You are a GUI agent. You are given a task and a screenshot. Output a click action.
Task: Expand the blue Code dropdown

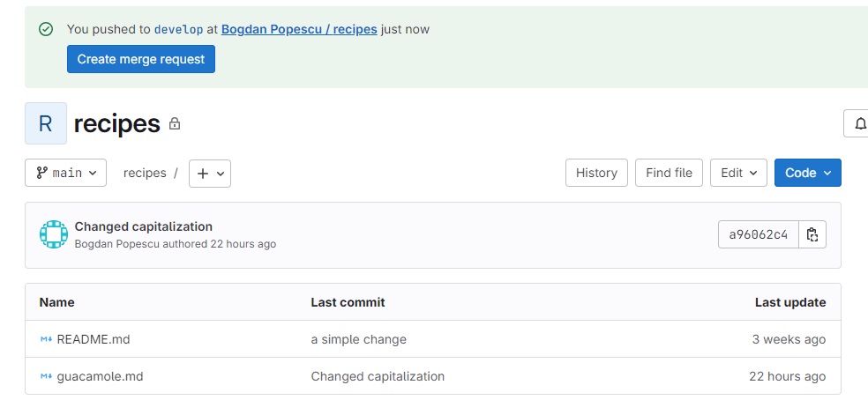[808, 173]
